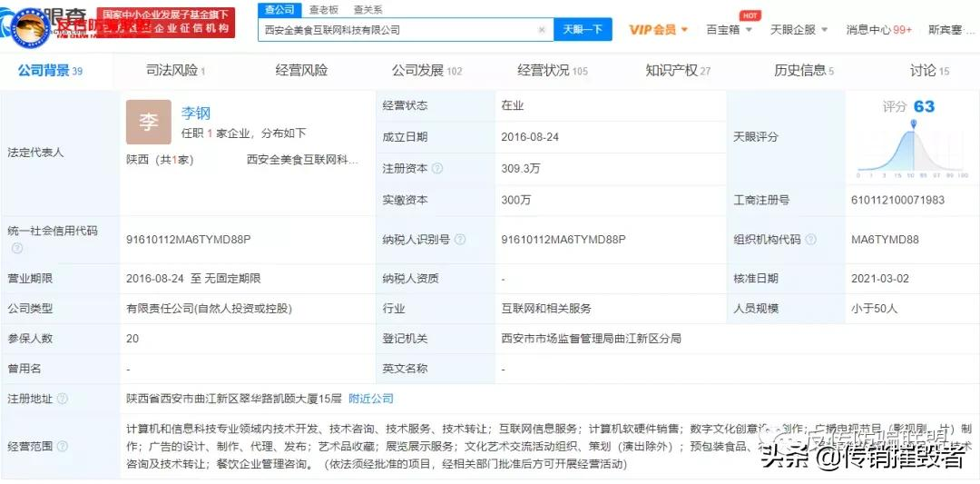
Task: Click the help icon beside 纳税人识别号
Action: 460,240
